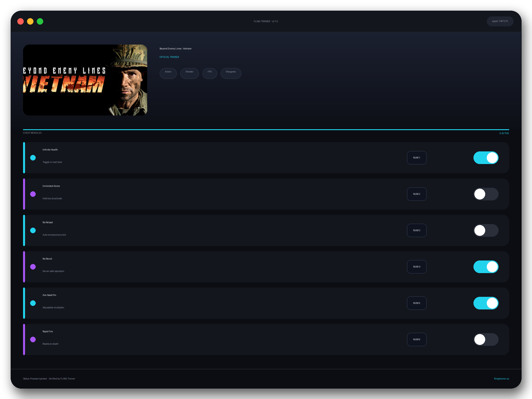Screen dimensions: 532x399
Task: Toggle the Infinite Health switch
Action: [486, 158]
